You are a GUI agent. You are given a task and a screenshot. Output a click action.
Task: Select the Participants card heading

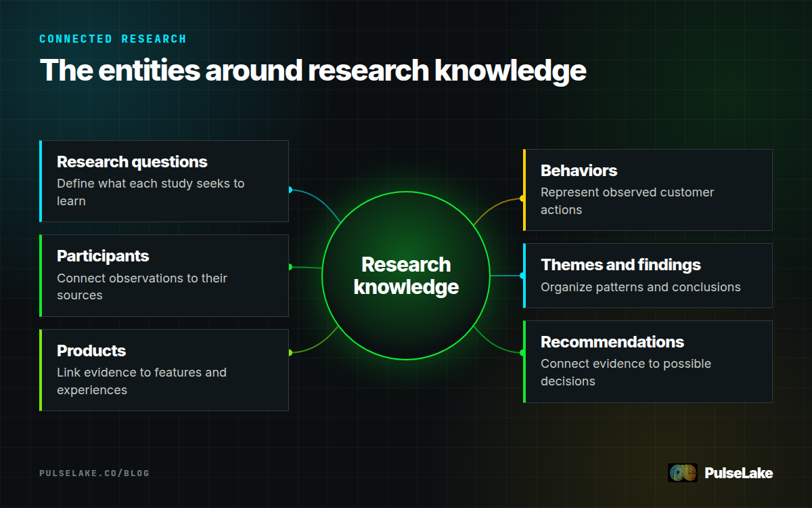pyautogui.click(x=103, y=256)
